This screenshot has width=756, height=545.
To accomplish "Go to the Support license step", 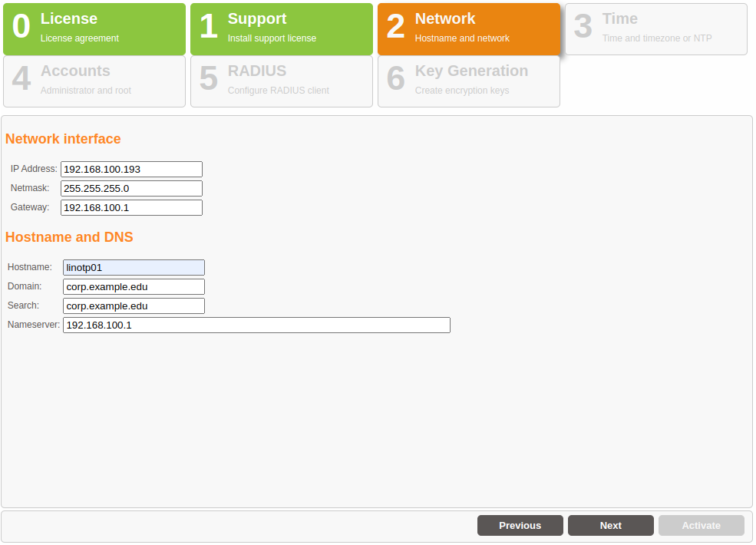I will 282,28.
